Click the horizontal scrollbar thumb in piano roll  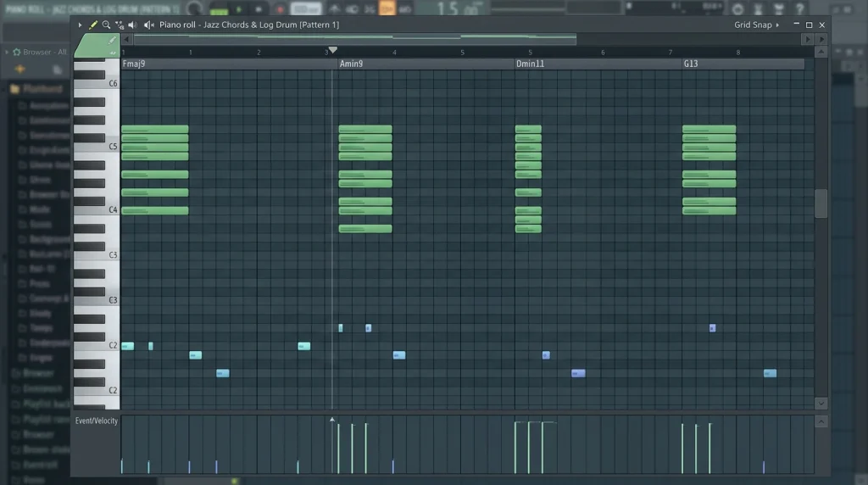(x=355, y=39)
